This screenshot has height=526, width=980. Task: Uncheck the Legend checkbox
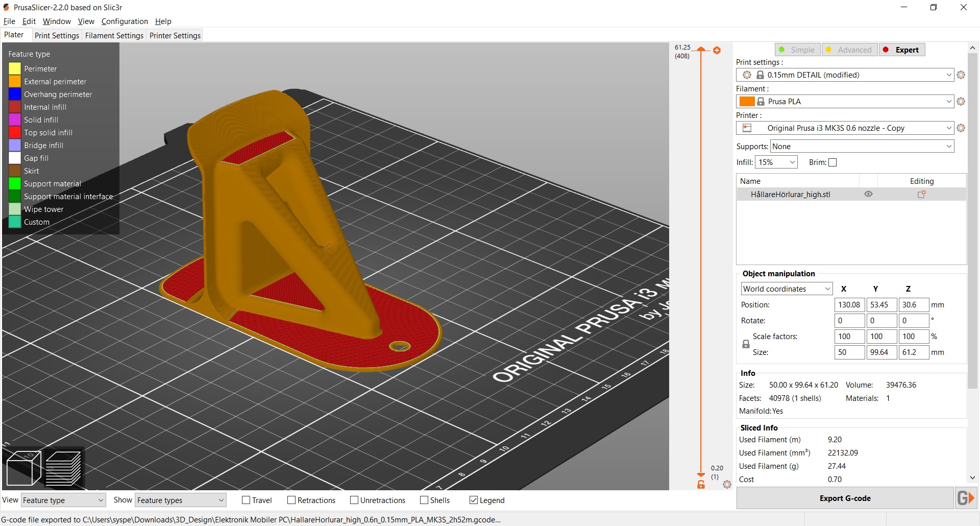(x=474, y=500)
